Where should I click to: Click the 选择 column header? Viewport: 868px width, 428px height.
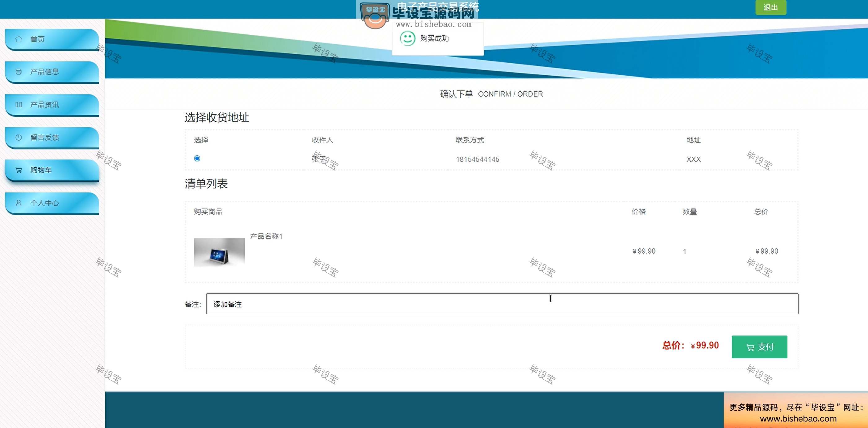pos(201,140)
